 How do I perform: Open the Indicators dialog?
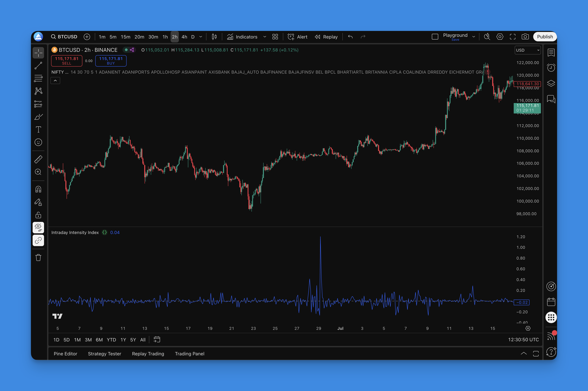[242, 37]
